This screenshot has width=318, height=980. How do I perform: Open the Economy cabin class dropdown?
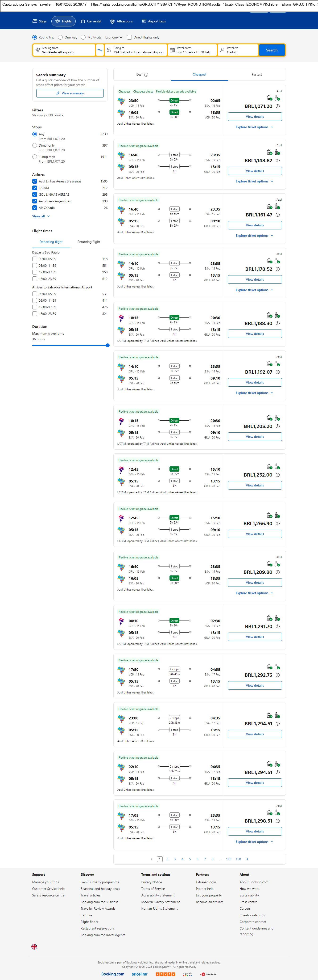coord(114,37)
